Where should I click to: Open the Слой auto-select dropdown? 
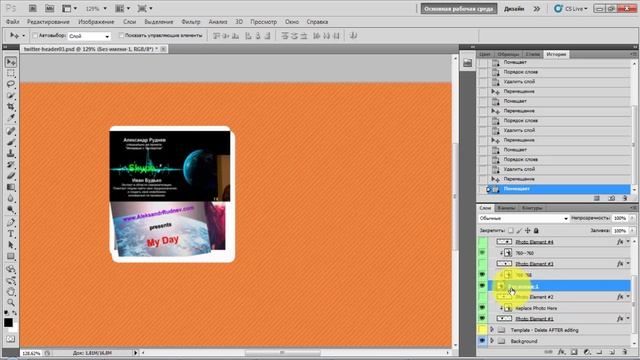(x=89, y=36)
